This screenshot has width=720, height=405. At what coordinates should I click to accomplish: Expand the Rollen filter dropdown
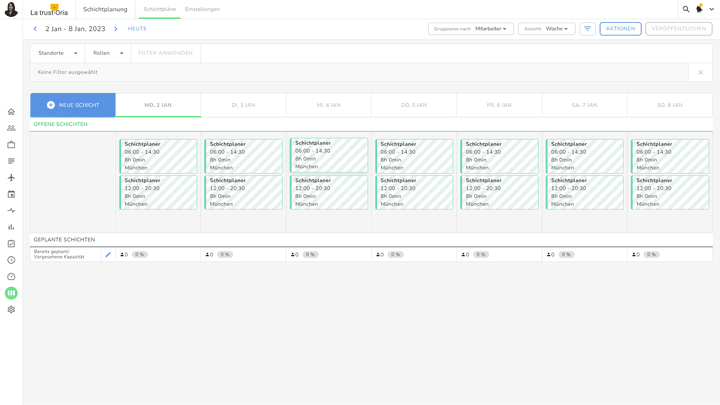(x=108, y=53)
